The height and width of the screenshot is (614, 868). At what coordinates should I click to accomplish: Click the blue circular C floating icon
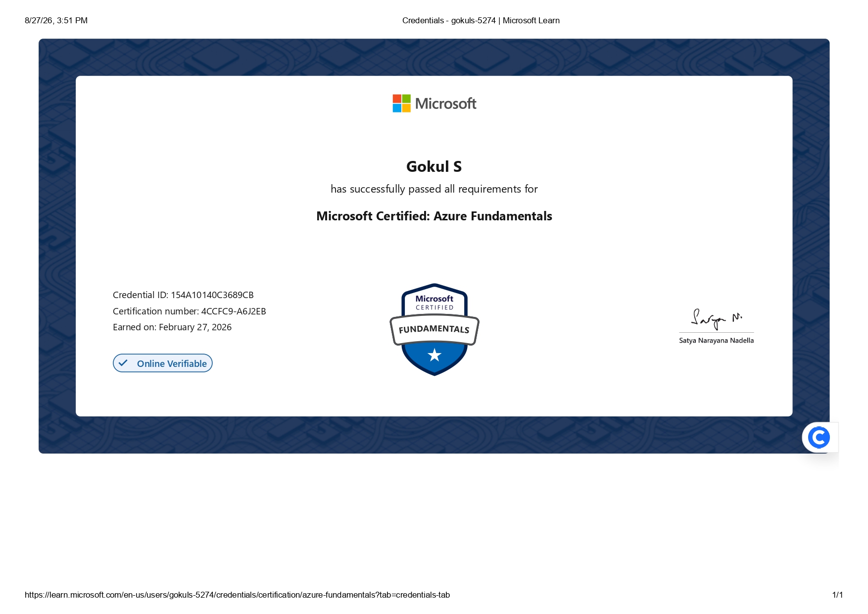[819, 438]
